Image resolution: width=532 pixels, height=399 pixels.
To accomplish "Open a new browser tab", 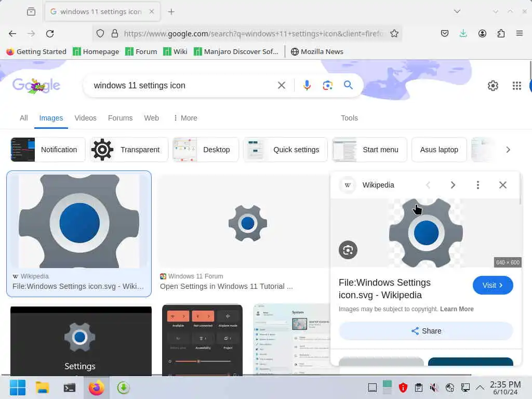I will (171, 12).
